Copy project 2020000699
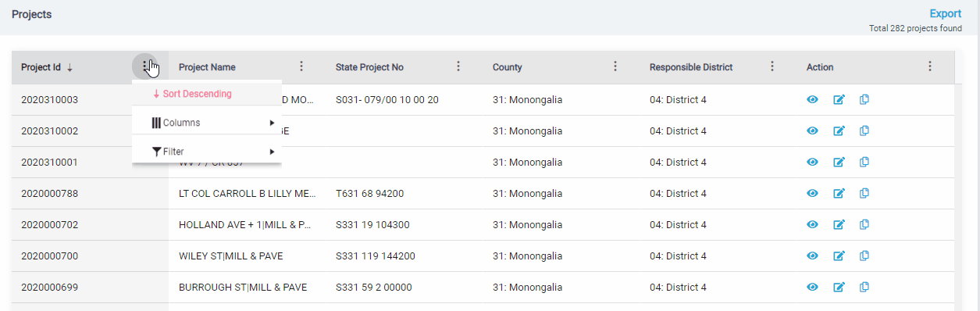This screenshot has width=980, height=311. pos(864,287)
